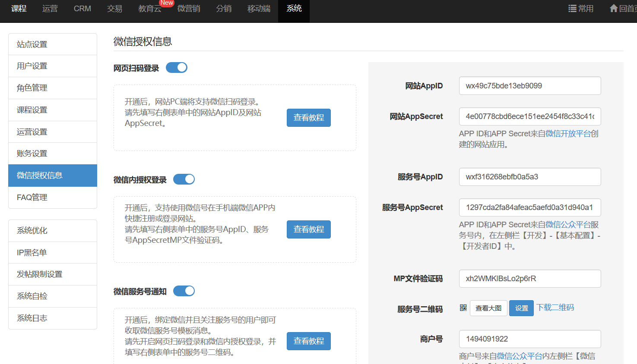Open the CRM navigation tab
Image resolution: width=637 pixels, height=364 pixels.
(82, 9)
